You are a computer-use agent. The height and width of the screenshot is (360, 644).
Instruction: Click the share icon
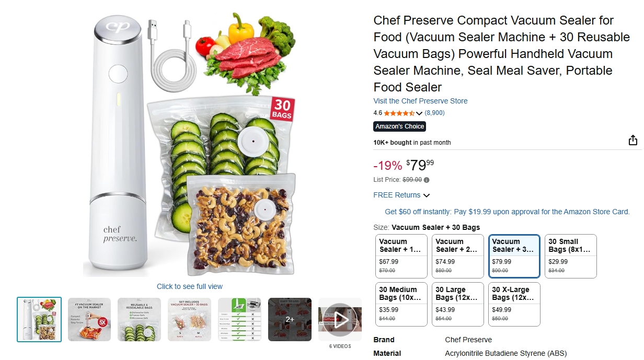tap(632, 140)
